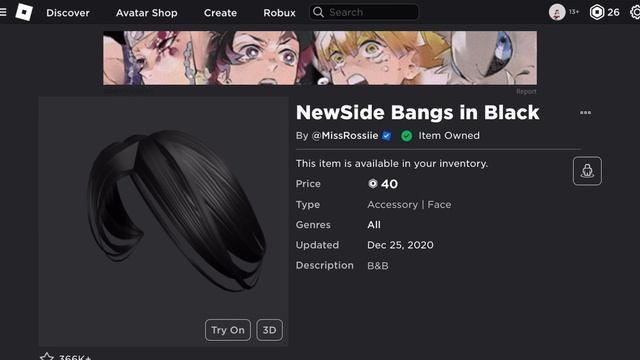Viewport: 640px width, 360px height.
Task: Open the Robux balance icon
Action: [x=597, y=12]
